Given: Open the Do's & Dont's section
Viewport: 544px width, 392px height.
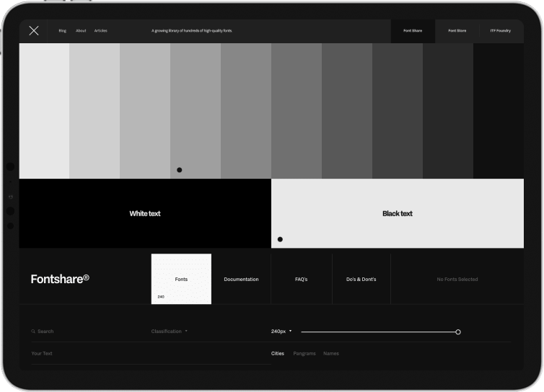Looking at the screenshot, I should pyautogui.click(x=361, y=279).
